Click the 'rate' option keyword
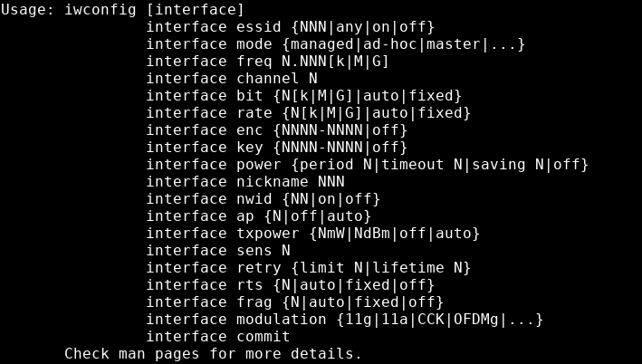The width and height of the screenshot is (642, 364). (254, 113)
